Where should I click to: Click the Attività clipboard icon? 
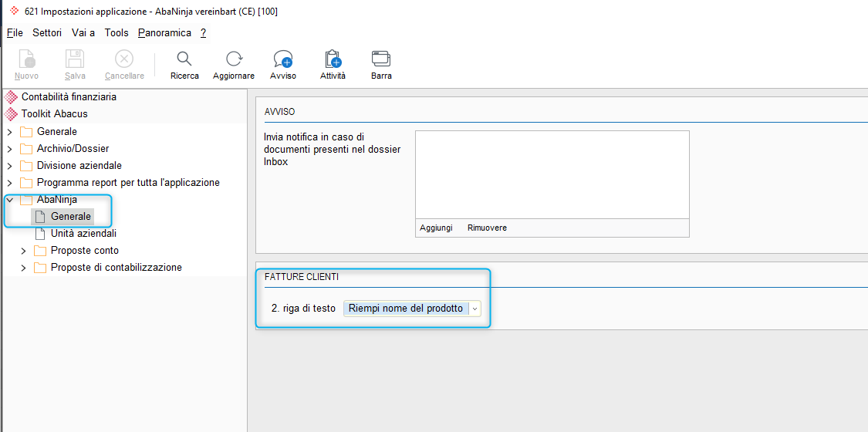point(333,59)
